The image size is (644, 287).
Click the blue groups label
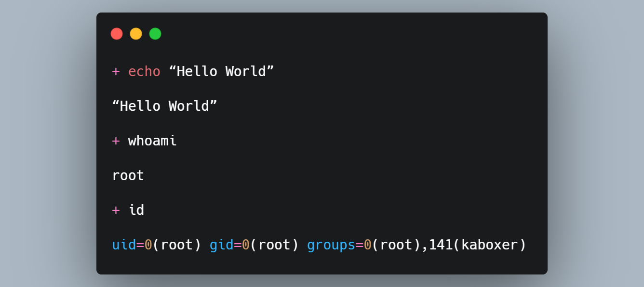coord(331,245)
